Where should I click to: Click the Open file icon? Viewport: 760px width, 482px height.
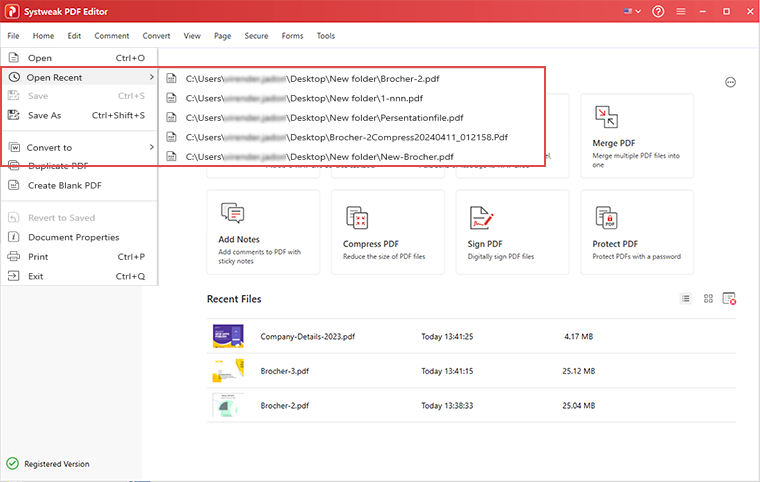pos(14,57)
